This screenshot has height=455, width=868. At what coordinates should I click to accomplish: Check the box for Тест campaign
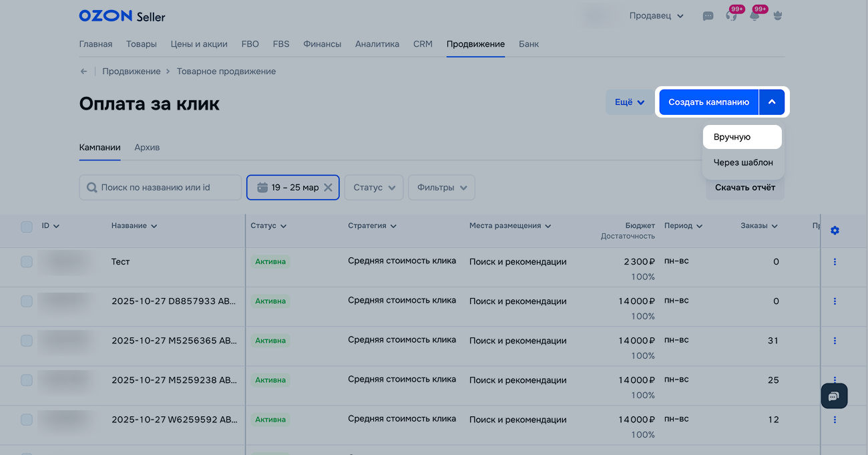(x=27, y=262)
